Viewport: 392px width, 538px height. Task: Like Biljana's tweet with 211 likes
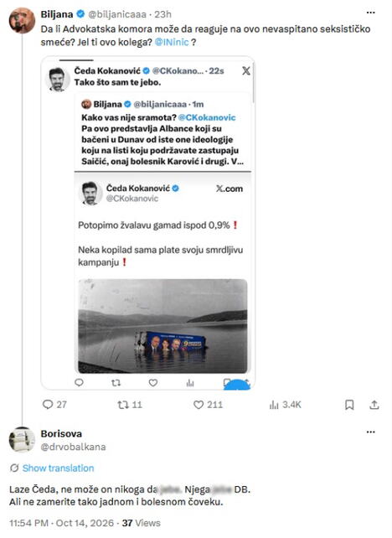click(x=199, y=405)
